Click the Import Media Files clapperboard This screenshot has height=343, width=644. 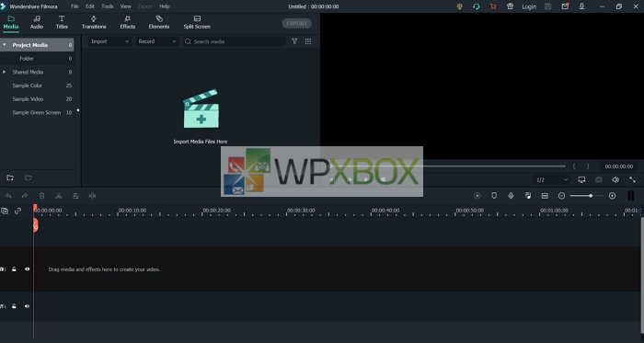201,109
